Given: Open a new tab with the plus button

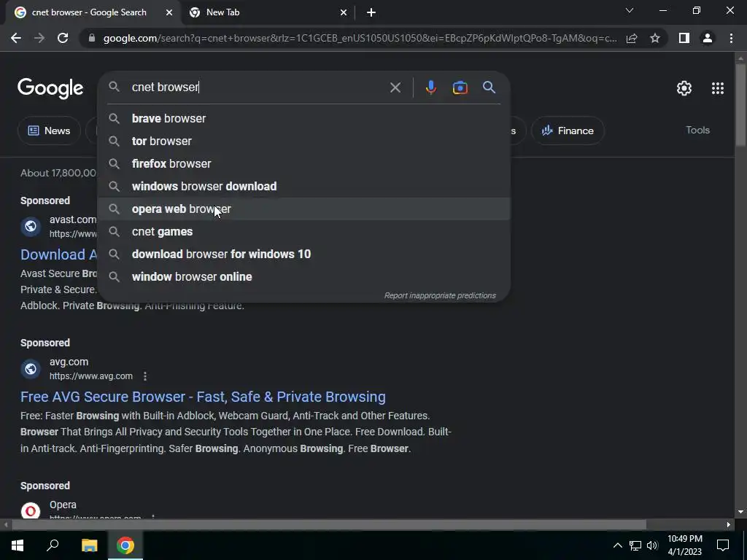Looking at the screenshot, I should coord(371,12).
